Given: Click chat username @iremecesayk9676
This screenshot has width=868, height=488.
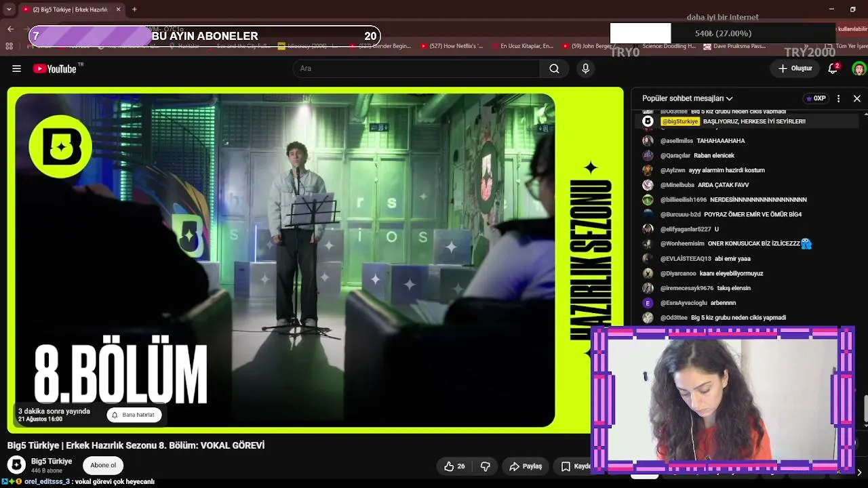Looking at the screenshot, I should [687, 288].
